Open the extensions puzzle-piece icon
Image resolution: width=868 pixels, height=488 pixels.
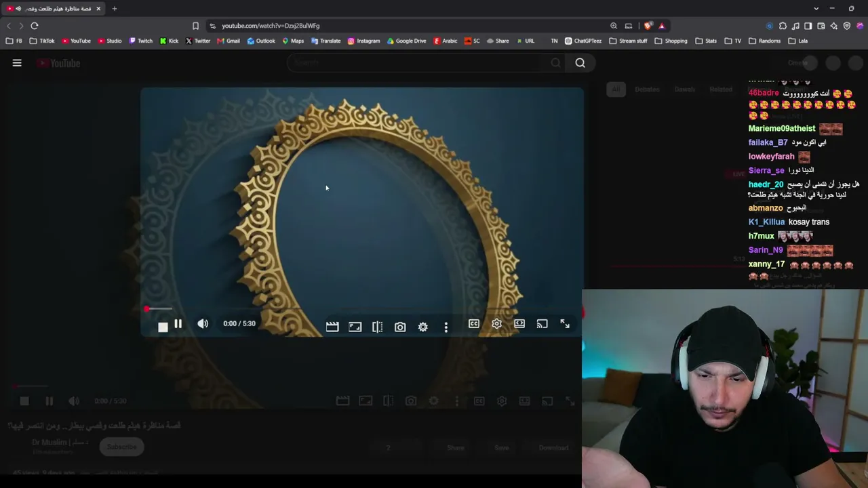click(783, 26)
